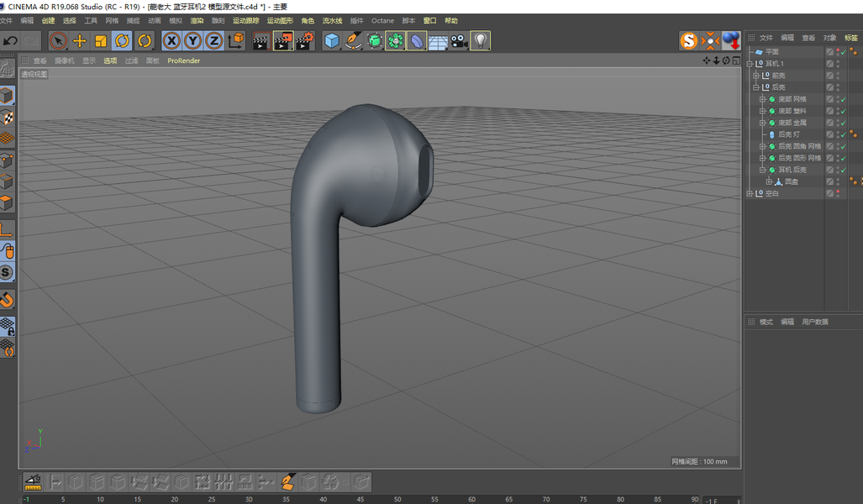Open Attribute Manager 用户数据 menu
Screen dimensions: 863x504
(815, 322)
